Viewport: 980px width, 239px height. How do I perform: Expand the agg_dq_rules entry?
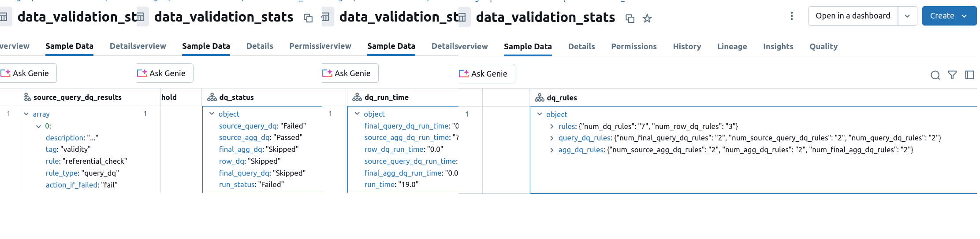point(551,150)
